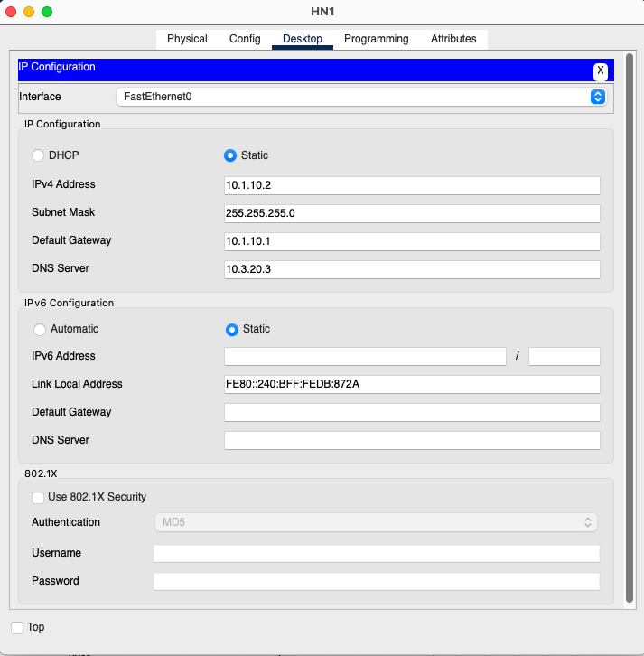Click the 802.1X Username field
This screenshot has height=656, width=644.
[377, 553]
